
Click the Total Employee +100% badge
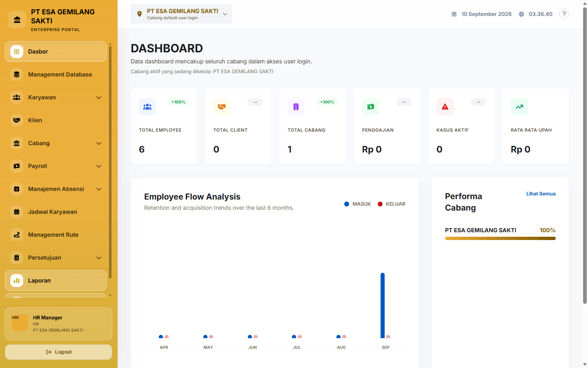[x=178, y=102]
